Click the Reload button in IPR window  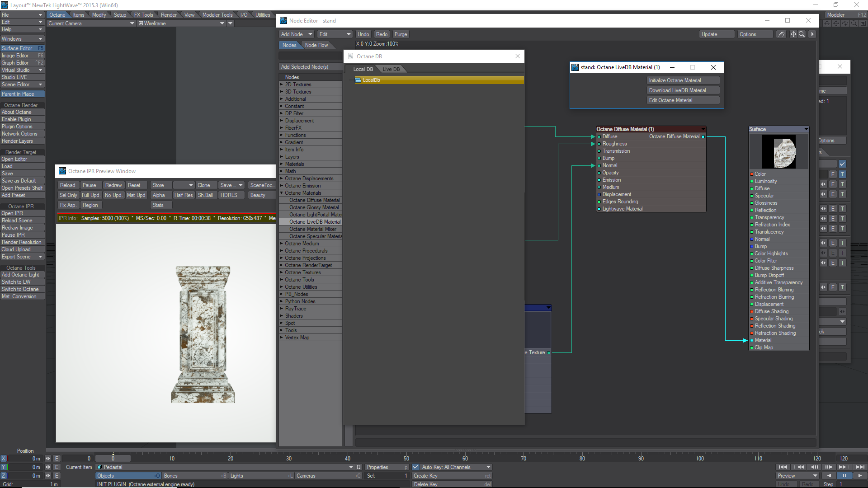(68, 185)
